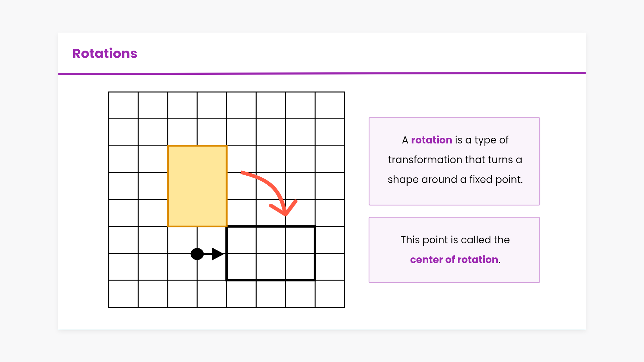Click the purple "center of rotation" text
This screenshot has width=644, height=362.
[x=454, y=259]
